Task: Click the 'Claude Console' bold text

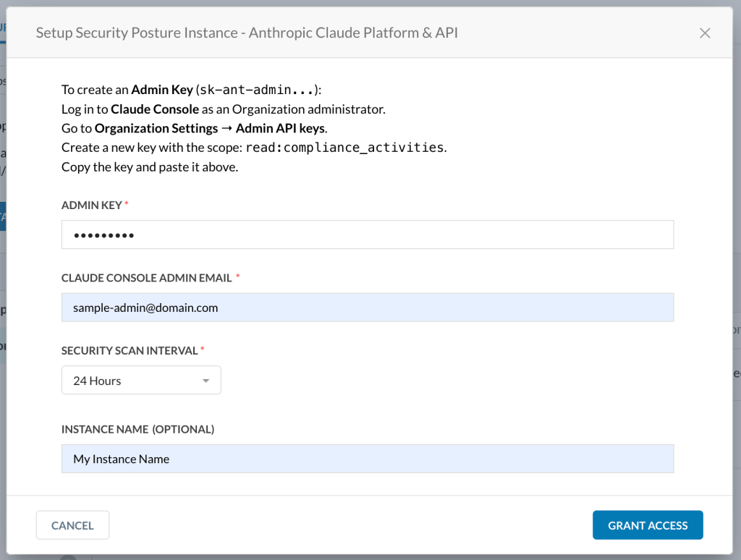Action: [155, 109]
